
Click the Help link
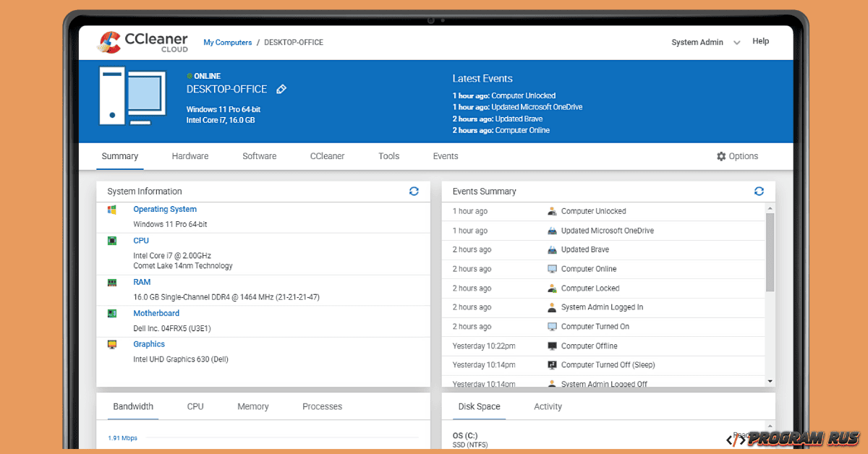pos(760,41)
